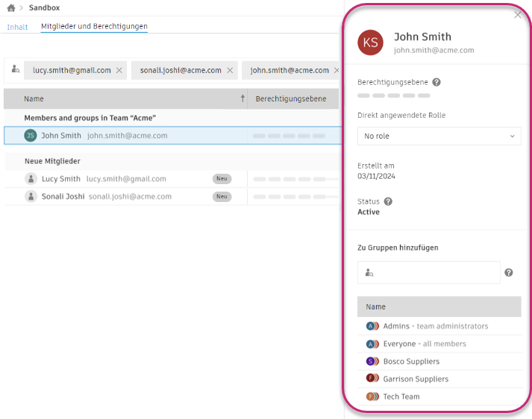
Task: Click john.smith@acme.com in the details panel header
Action: click(x=434, y=50)
